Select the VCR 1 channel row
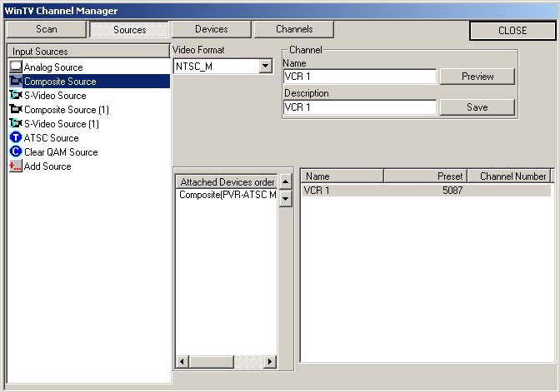The image size is (560, 392). tap(426, 190)
